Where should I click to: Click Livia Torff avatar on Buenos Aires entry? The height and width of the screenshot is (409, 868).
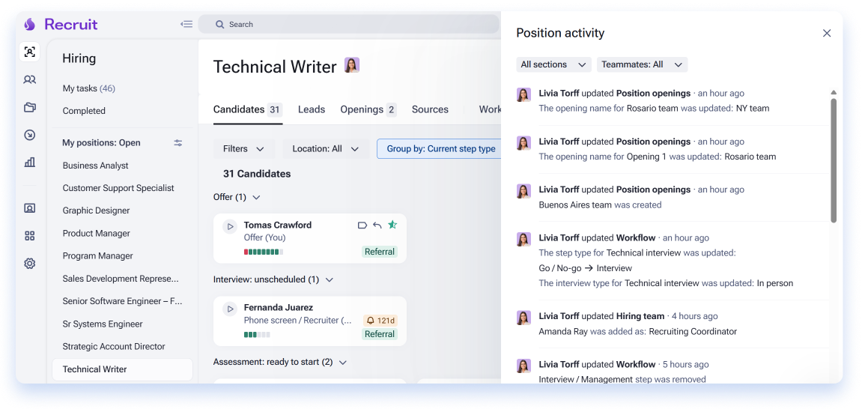click(x=523, y=191)
